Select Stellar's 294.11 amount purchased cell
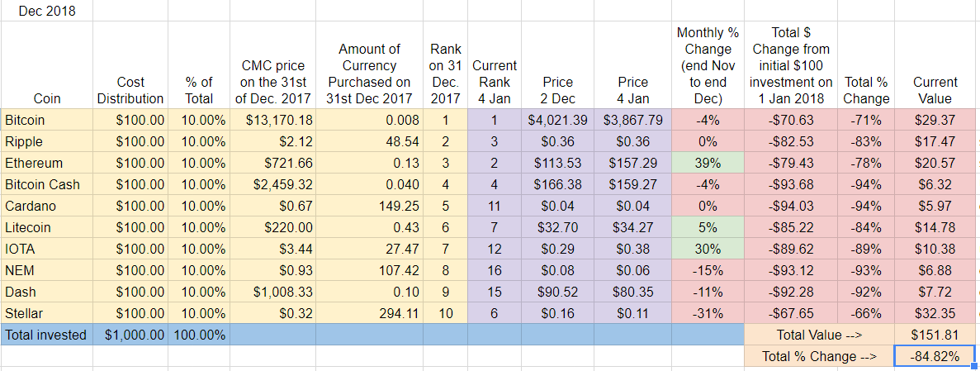Screen dimensions: 980x371 [x=369, y=313]
